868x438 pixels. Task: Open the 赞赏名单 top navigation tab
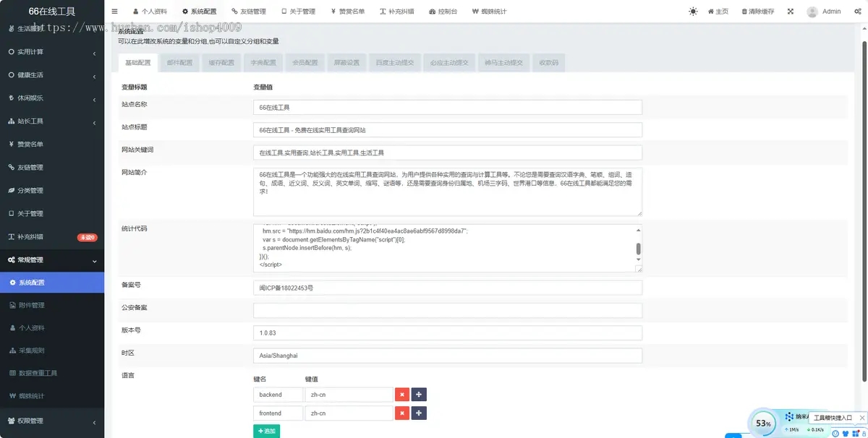click(x=347, y=12)
